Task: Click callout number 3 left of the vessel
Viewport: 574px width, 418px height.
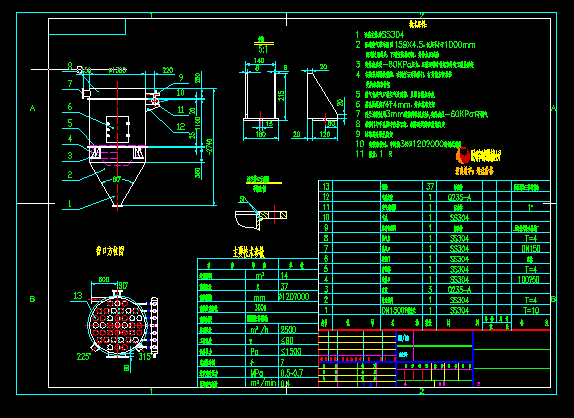Action: (x=70, y=156)
